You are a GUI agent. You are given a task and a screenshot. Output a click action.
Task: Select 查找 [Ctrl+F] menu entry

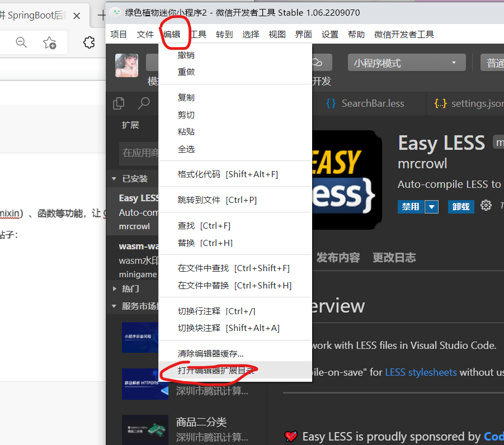[x=235, y=226]
